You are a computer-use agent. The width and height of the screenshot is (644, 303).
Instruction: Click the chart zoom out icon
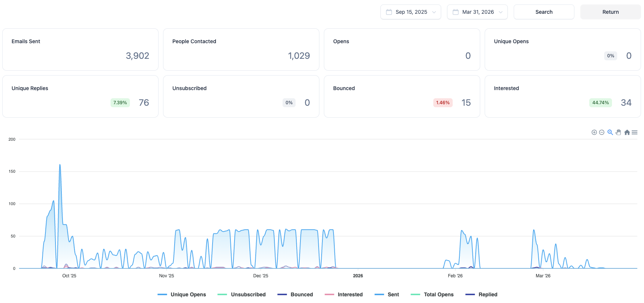click(x=602, y=133)
